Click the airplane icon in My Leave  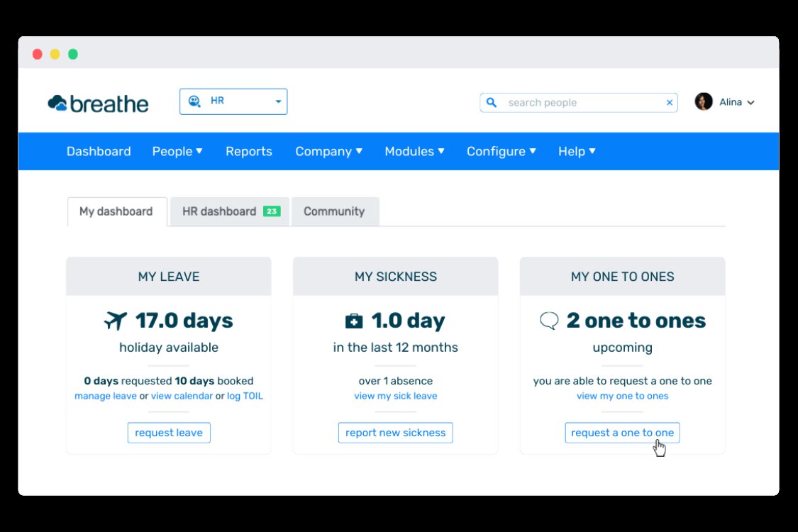(115, 321)
